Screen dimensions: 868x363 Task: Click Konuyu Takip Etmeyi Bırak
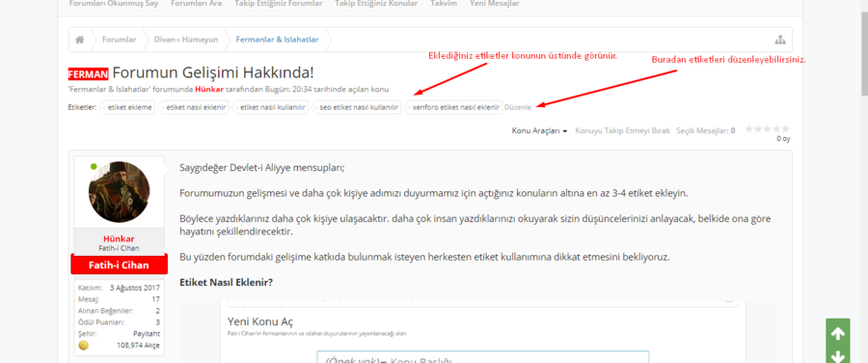622,130
